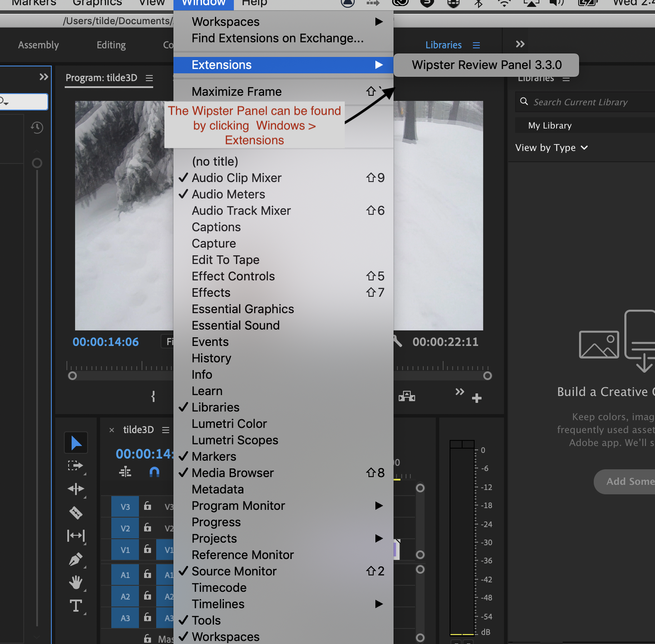Switch to the Editing workspace tab

point(111,45)
